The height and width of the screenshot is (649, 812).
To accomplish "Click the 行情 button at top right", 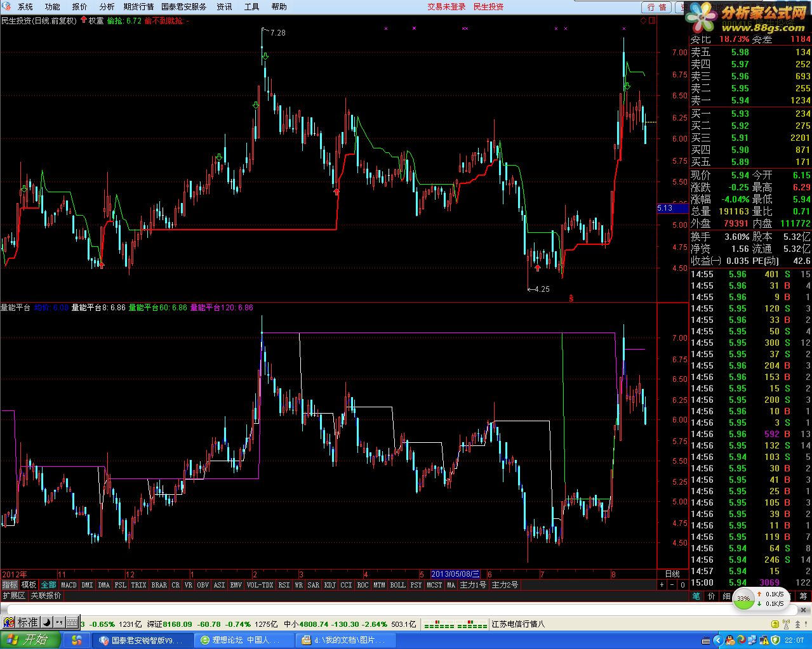I will pyautogui.click(x=656, y=7).
